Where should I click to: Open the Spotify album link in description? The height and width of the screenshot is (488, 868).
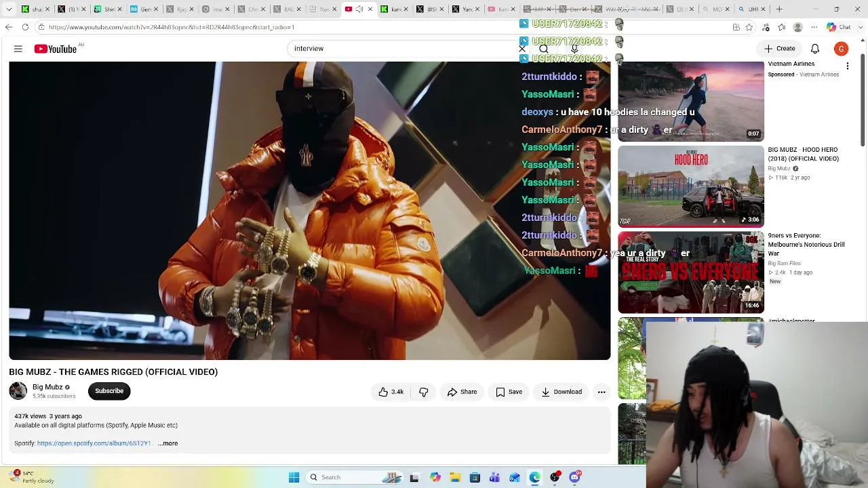[94, 443]
